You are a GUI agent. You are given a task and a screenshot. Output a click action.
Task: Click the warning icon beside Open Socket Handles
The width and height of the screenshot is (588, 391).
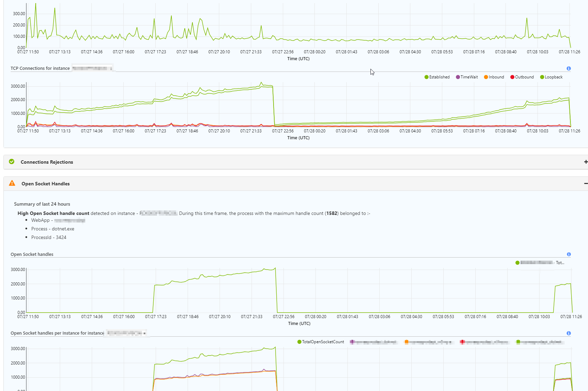click(12, 184)
